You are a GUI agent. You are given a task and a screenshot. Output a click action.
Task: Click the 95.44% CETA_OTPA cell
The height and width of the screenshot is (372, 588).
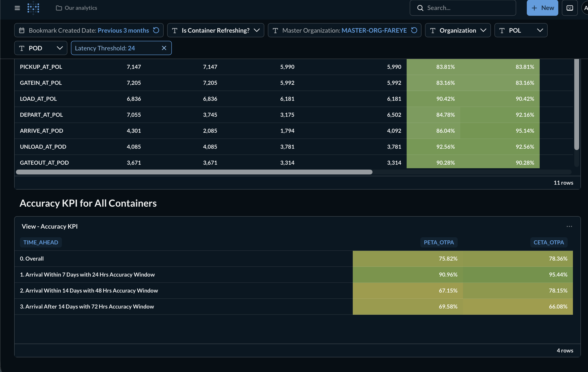point(518,275)
